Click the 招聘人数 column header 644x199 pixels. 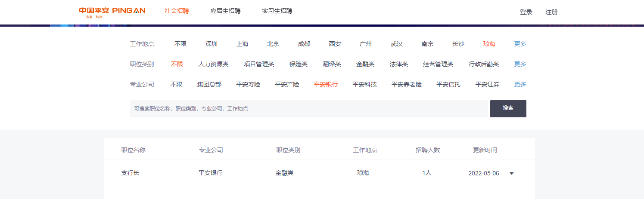[x=428, y=150]
